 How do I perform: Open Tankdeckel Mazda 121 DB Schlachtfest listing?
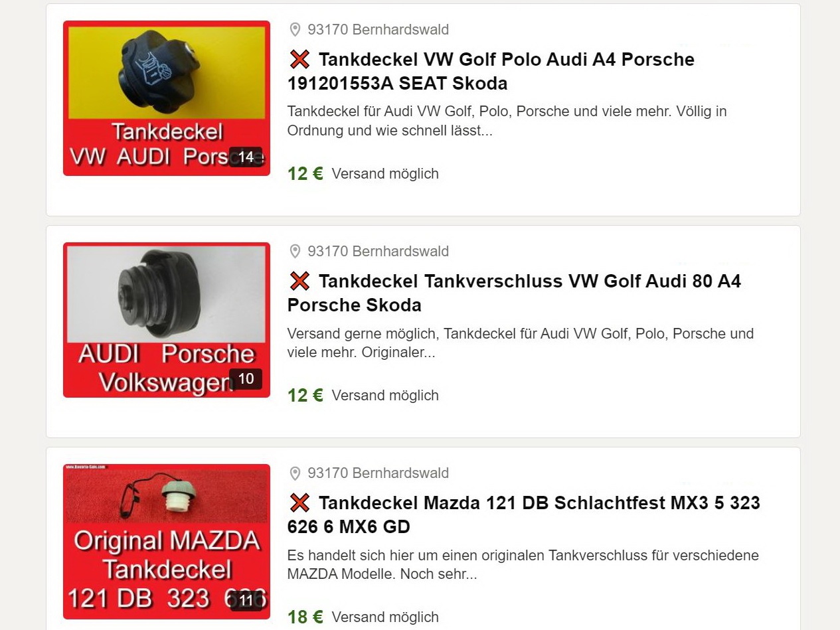pyautogui.click(x=523, y=514)
